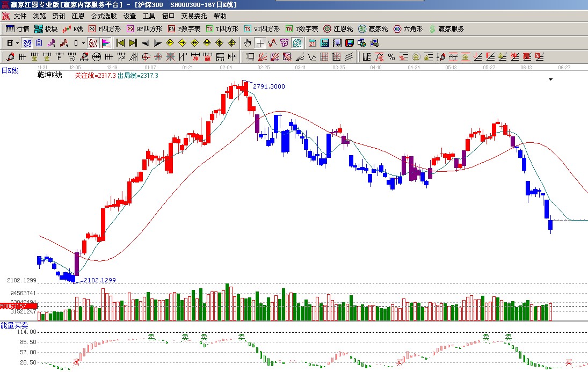Viewport: 588px width, 372px height.
Task: Click the 赢家服务 button
Action: [x=446, y=29]
